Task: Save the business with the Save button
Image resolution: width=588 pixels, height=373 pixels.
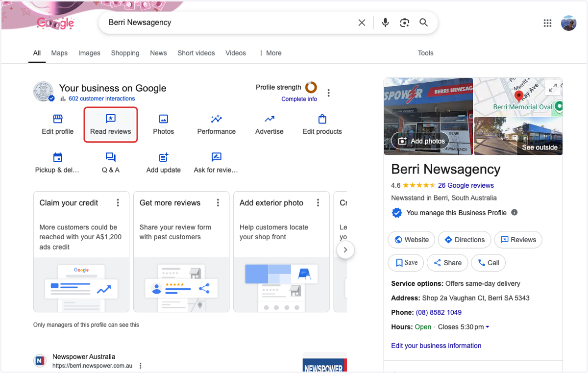Action: (x=406, y=263)
